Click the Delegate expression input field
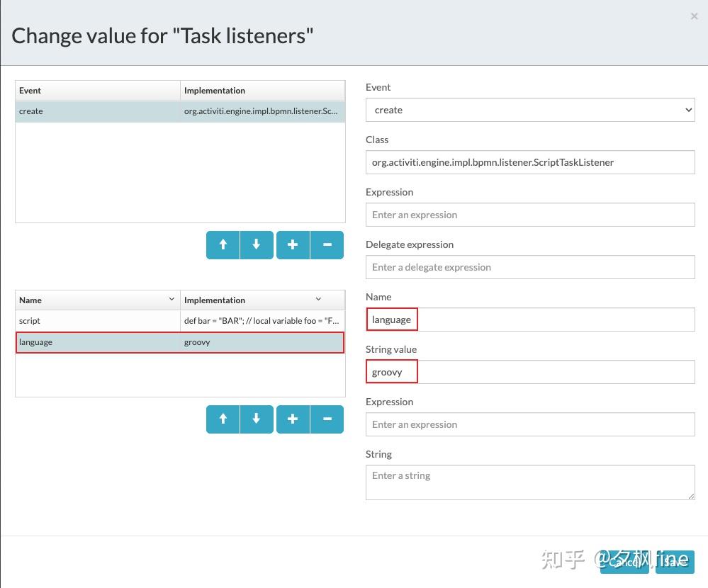This screenshot has width=708, height=588. [x=530, y=267]
